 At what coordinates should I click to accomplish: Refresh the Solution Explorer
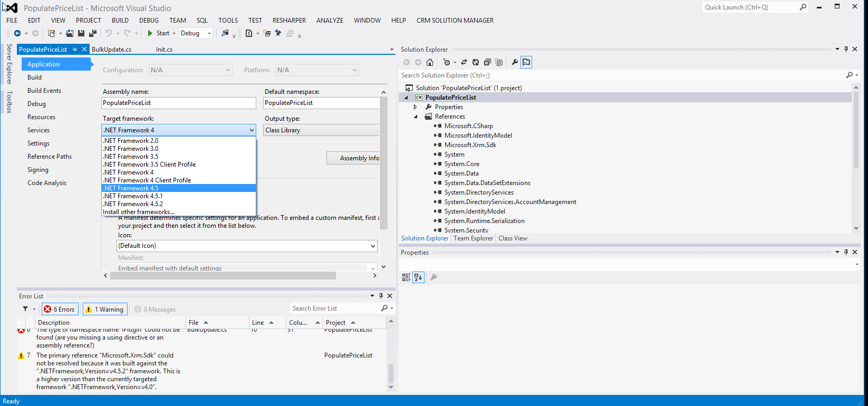476,62
